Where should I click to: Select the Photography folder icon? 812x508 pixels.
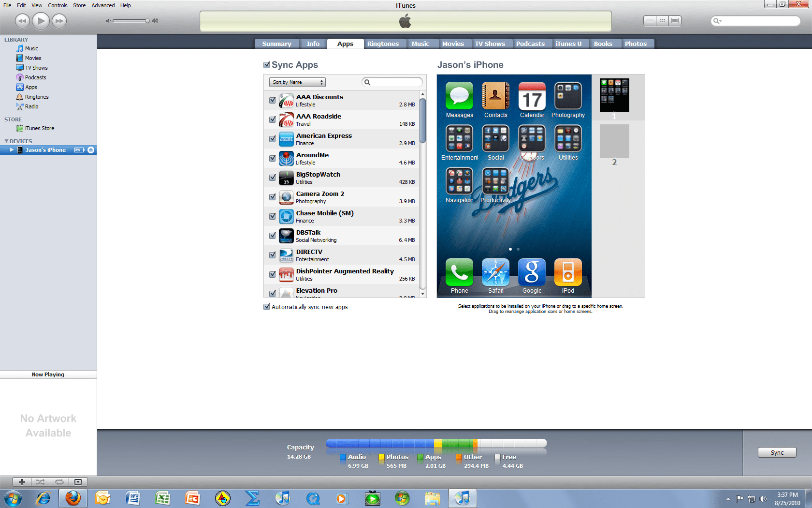568,96
